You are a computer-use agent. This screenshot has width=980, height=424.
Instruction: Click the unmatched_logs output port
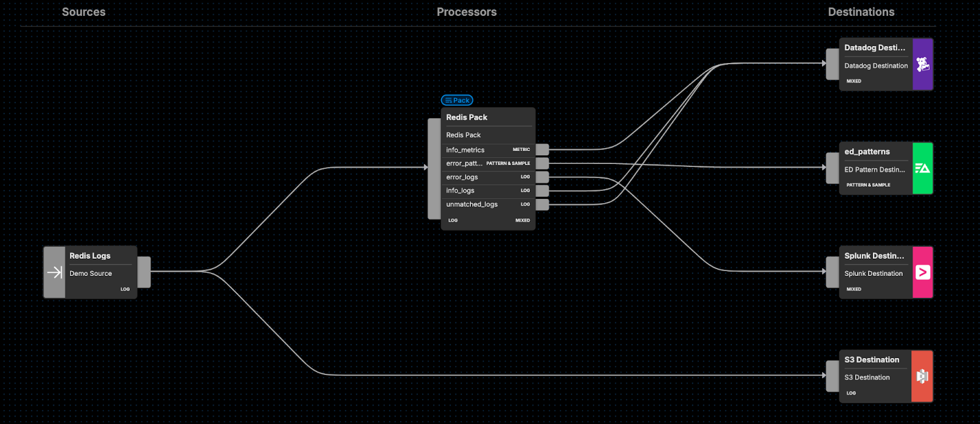tap(542, 204)
